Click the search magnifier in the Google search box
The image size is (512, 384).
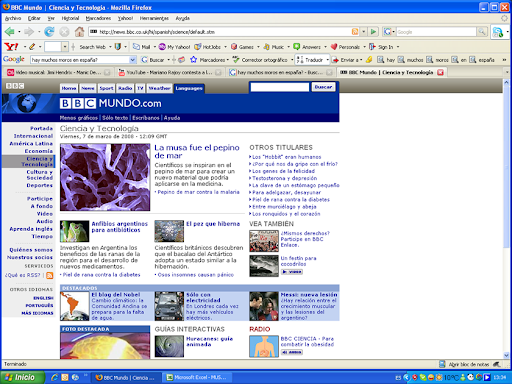tap(482, 32)
